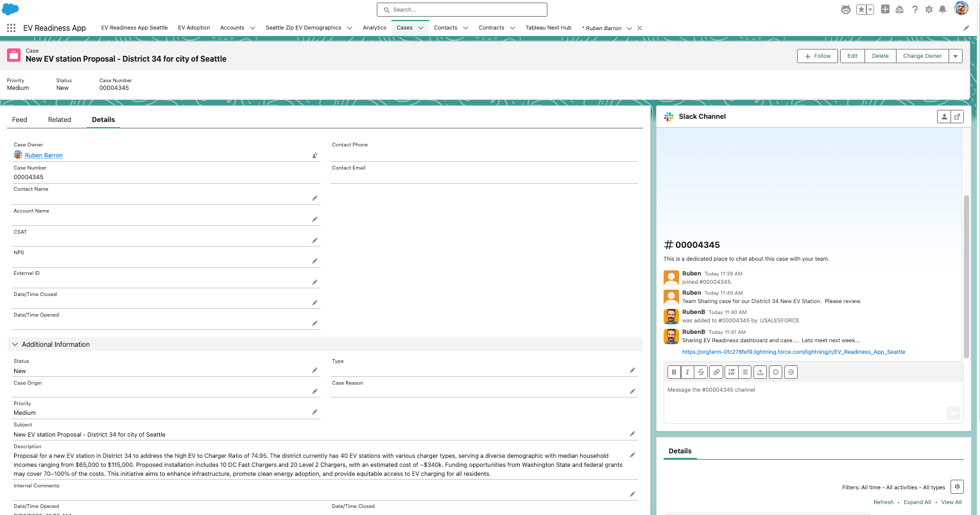Image resolution: width=980 pixels, height=515 pixels.
Task: Open the Favorites list dropdown arrow
Action: click(x=870, y=10)
